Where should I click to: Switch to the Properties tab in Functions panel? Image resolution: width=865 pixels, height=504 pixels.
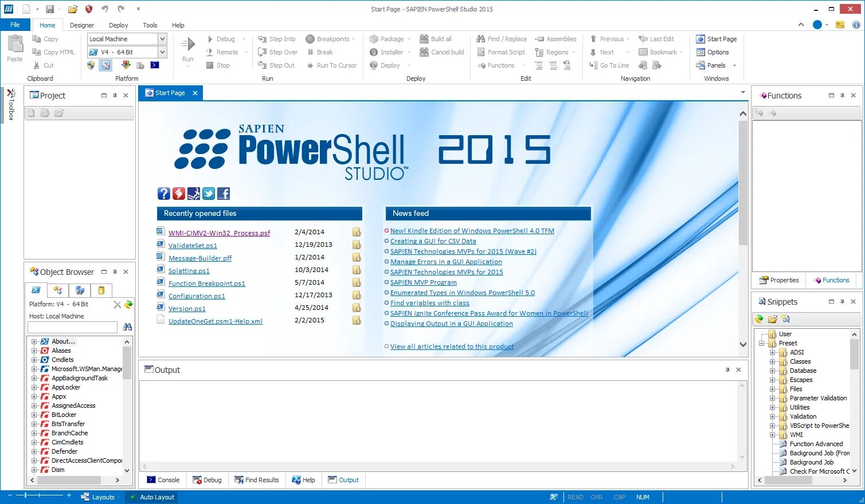779,280
